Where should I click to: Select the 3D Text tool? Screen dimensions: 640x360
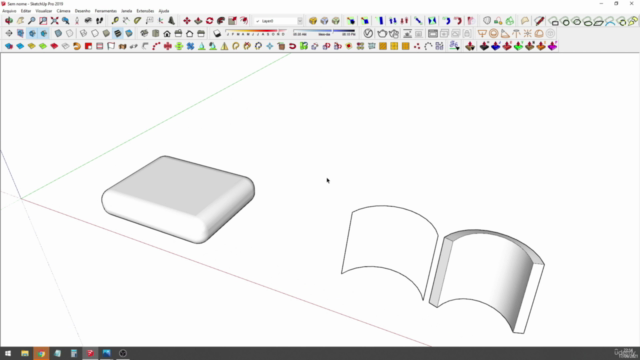172,20
